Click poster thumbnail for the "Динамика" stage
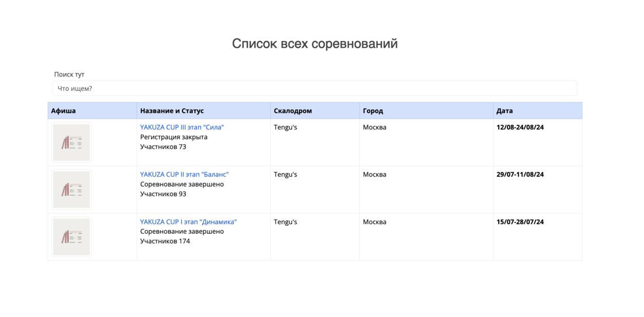Image resolution: width=644 pixels, height=317 pixels. click(71, 237)
